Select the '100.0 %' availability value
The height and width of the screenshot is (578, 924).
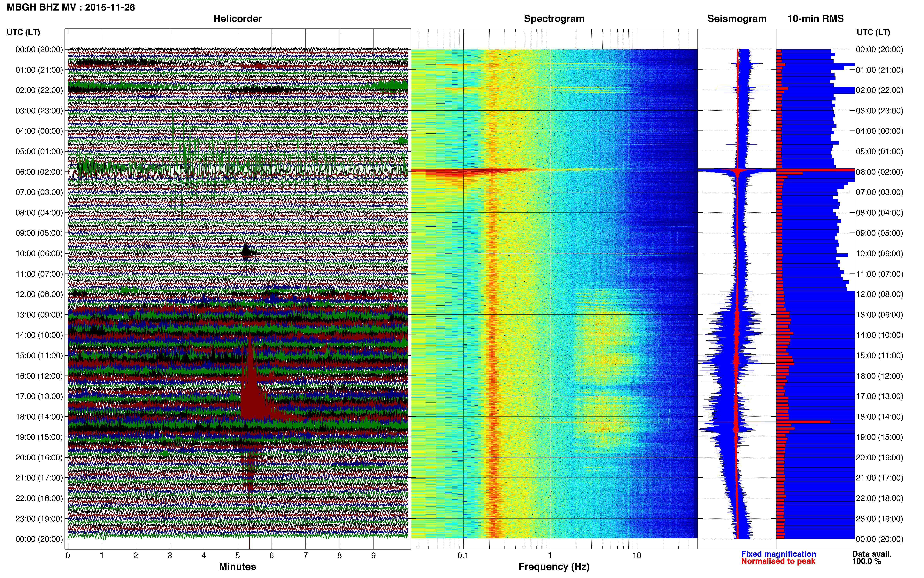pos(866,561)
